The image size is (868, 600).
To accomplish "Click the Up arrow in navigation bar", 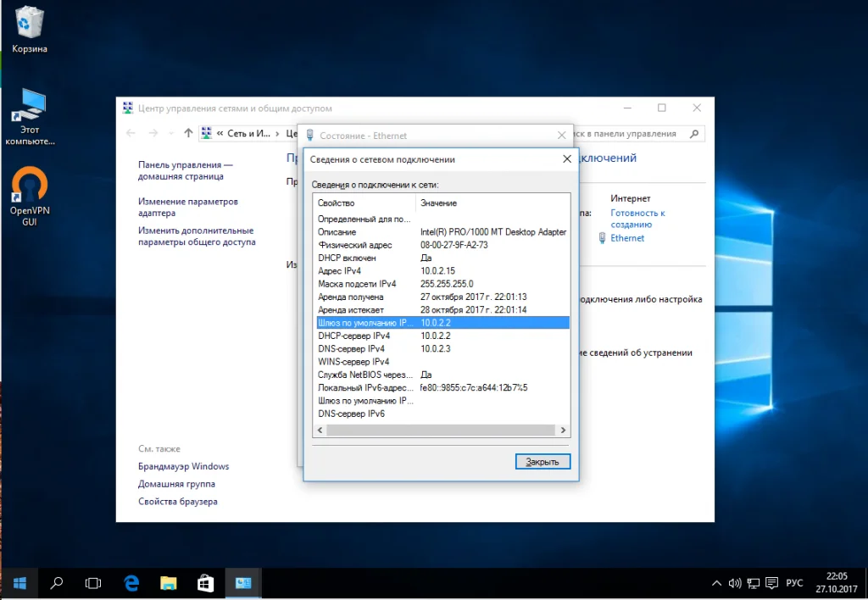I will [x=188, y=133].
